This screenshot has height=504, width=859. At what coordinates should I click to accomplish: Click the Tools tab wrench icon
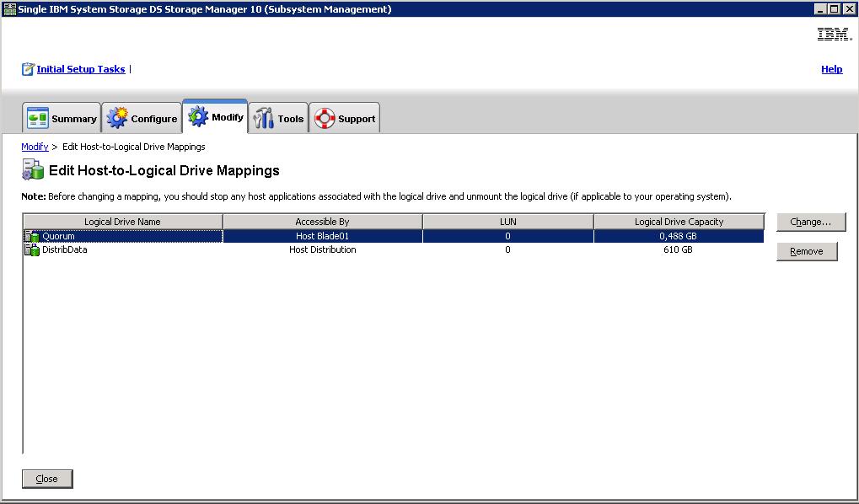[x=264, y=118]
